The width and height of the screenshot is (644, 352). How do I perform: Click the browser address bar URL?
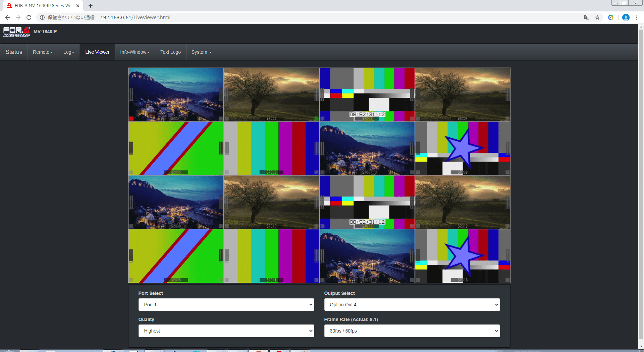pyautogui.click(x=135, y=17)
